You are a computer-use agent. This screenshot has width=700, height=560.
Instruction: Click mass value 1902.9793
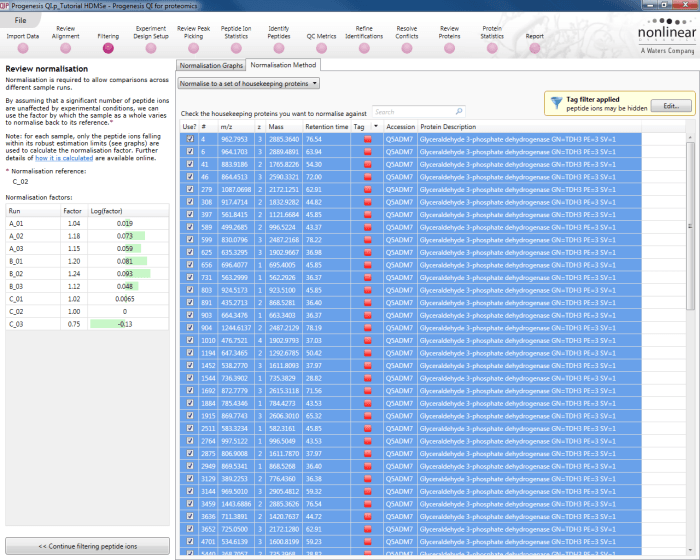(x=284, y=340)
